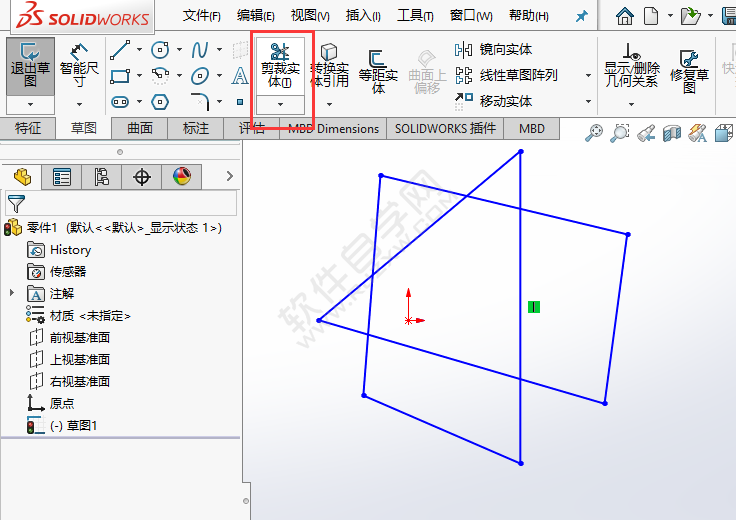The height and width of the screenshot is (520, 736).
Task: Click Linear Sketch Pattern (线性草图阵列)
Action: point(506,75)
